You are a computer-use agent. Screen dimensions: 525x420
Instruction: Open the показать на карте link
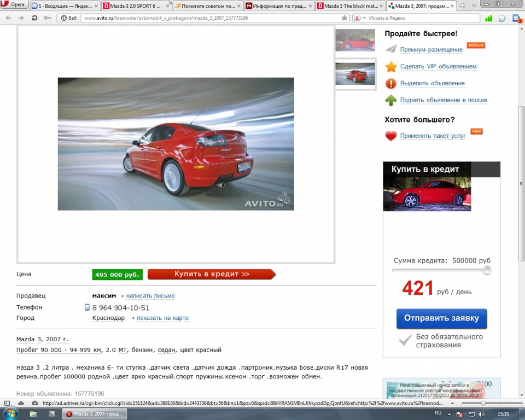pyautogui.click(x=162, y=318)
